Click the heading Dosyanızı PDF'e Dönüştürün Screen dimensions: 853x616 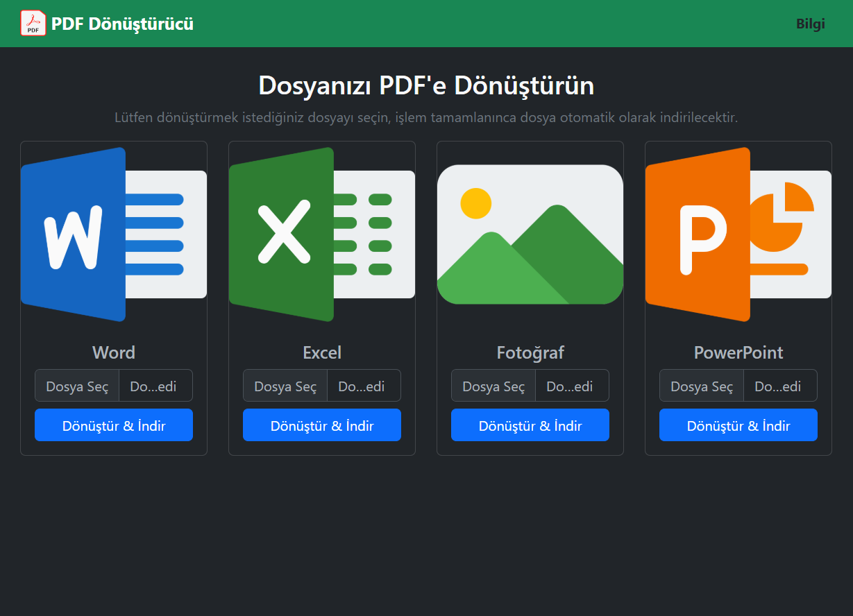[426, 86]
